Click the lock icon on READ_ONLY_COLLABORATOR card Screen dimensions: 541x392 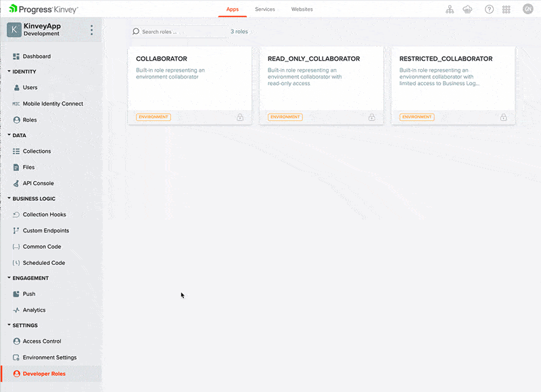point(371,117)
